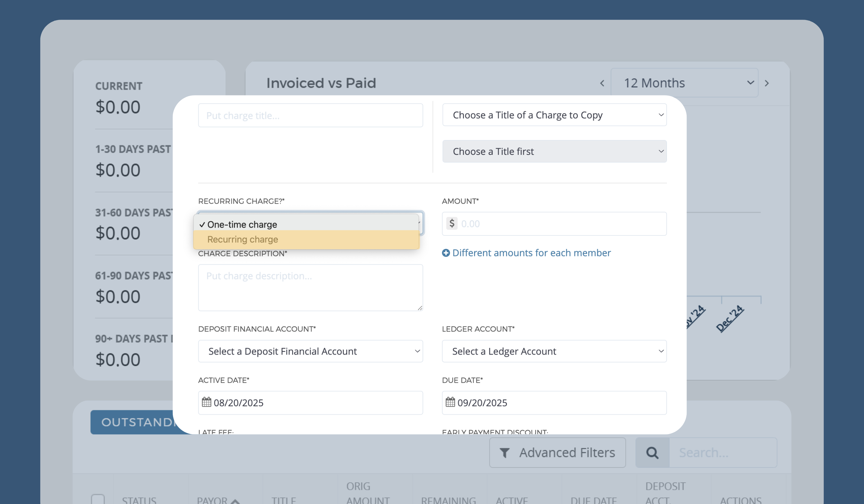Click the Search input field
The image size is (864, 504).
[x=723, y=452]
